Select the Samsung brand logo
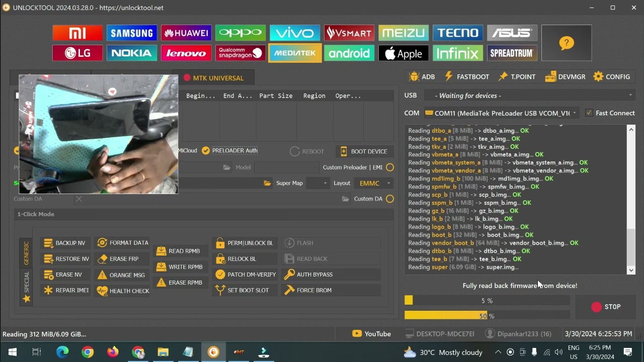Viewport: 644px width, 362px height. [x=132, y=33]
